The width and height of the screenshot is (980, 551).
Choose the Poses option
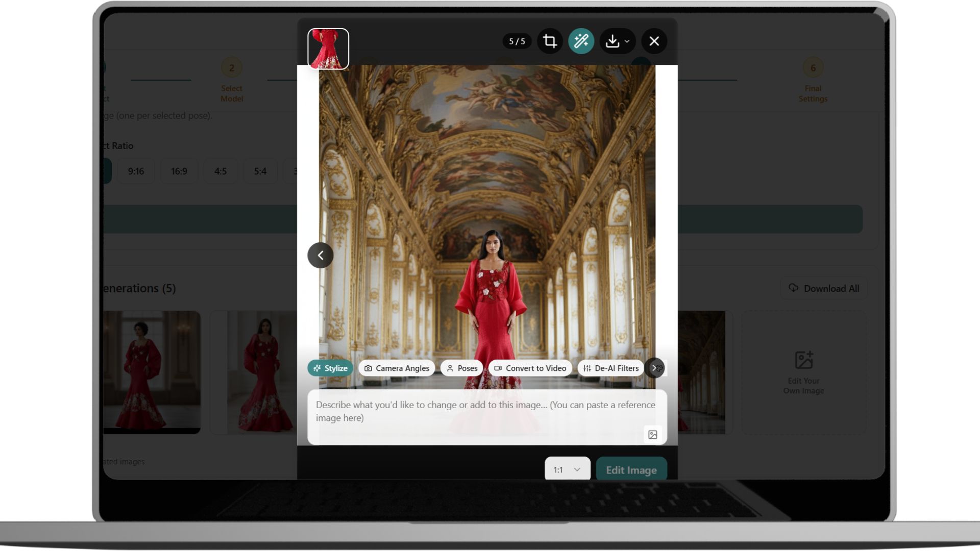pos(462,368)
